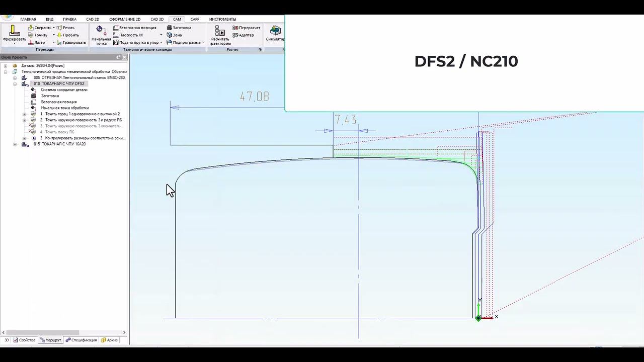
Task: Switch to the ОФОРМЛЕНИЕ 2D ribbon tab
Action: pos(125,19)
